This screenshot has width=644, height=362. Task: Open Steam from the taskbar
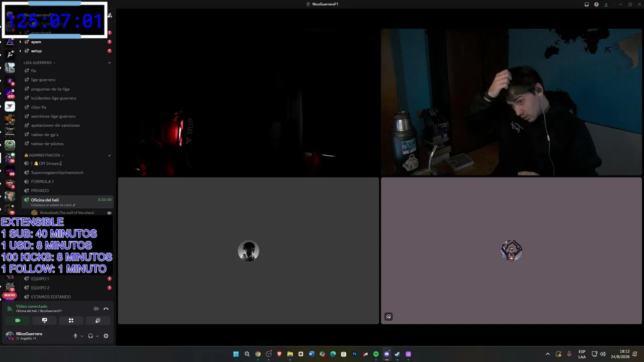pos(397,354)
